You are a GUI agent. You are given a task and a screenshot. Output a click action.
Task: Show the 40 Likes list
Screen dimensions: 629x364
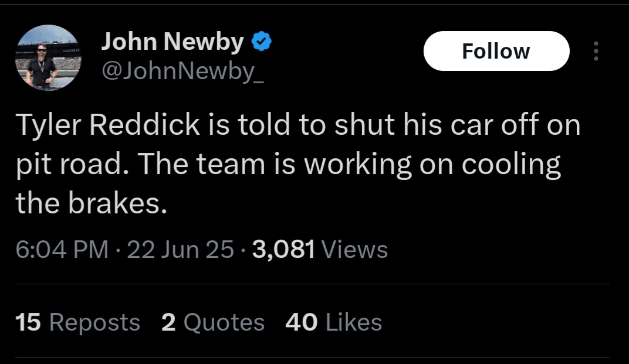tap(333, 322)
